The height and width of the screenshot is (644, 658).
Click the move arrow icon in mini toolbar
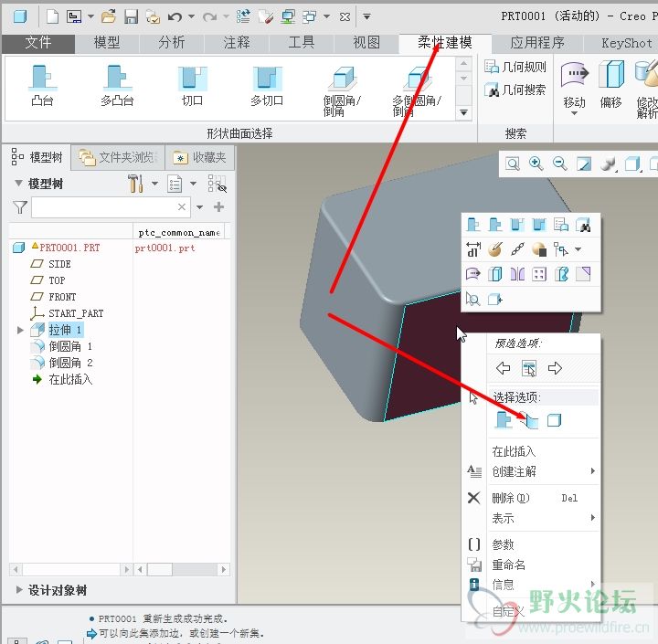pos(473,274)
